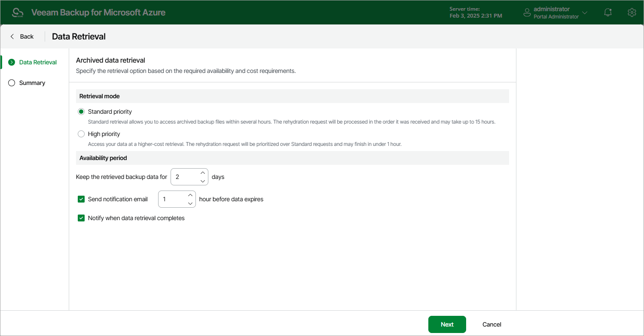This screenshot has height=336, width=644.
Task: Click the Portal Administrator role label
Action: click(556, 17)
